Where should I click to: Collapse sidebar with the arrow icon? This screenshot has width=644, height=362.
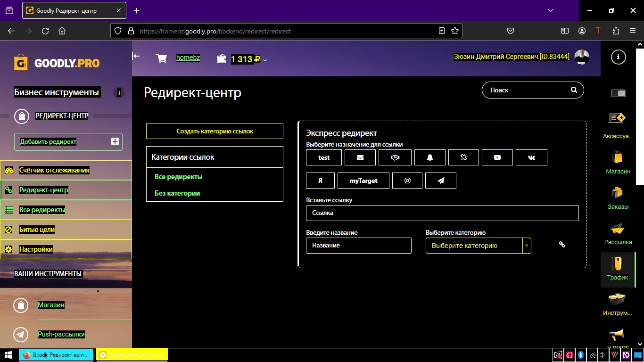tap(136, 56)
